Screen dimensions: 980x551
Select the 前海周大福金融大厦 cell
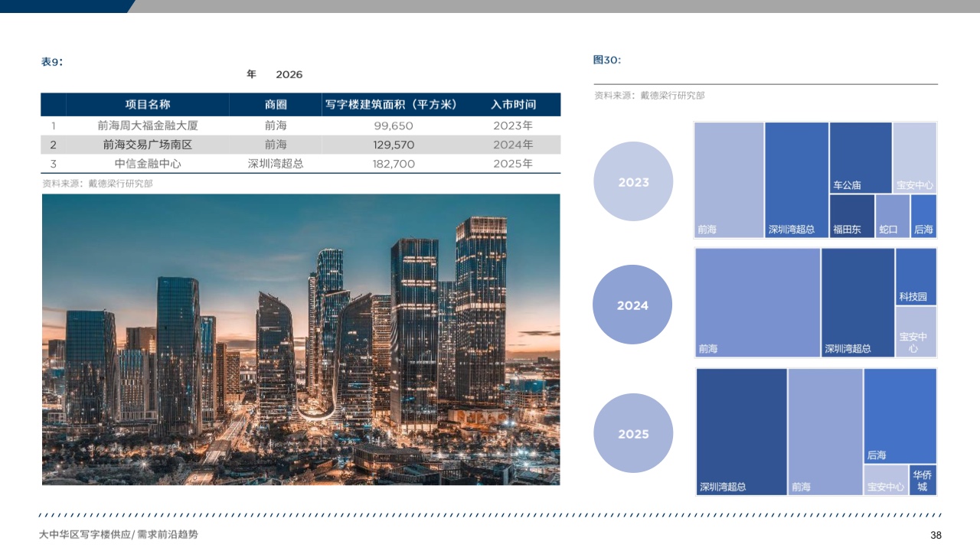[148, 126]
